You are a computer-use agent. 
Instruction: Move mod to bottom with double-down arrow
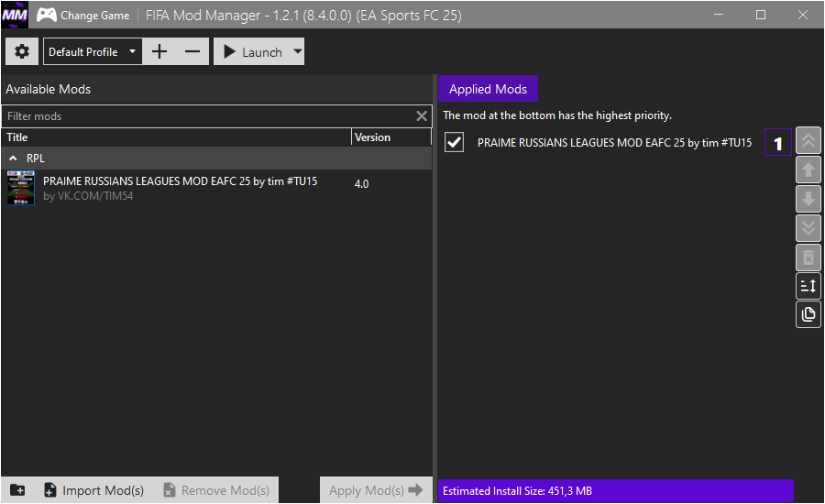808,228
